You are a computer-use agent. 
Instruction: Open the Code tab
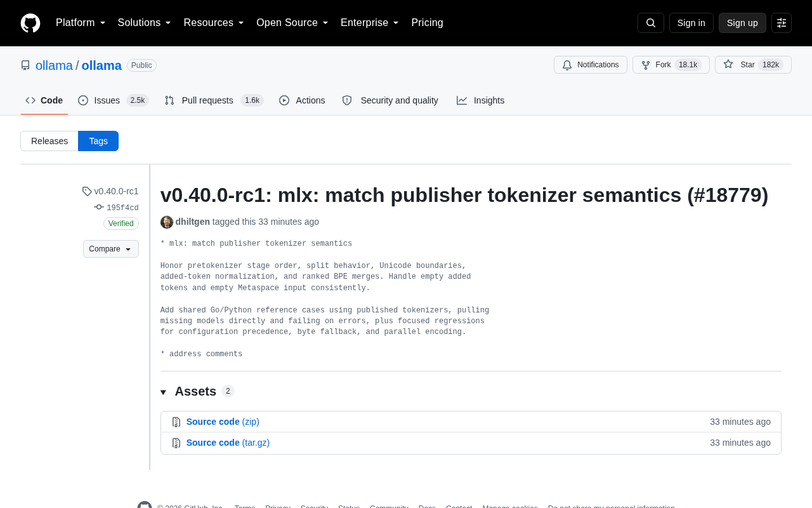pyautogui.click(x=44, y=100)
